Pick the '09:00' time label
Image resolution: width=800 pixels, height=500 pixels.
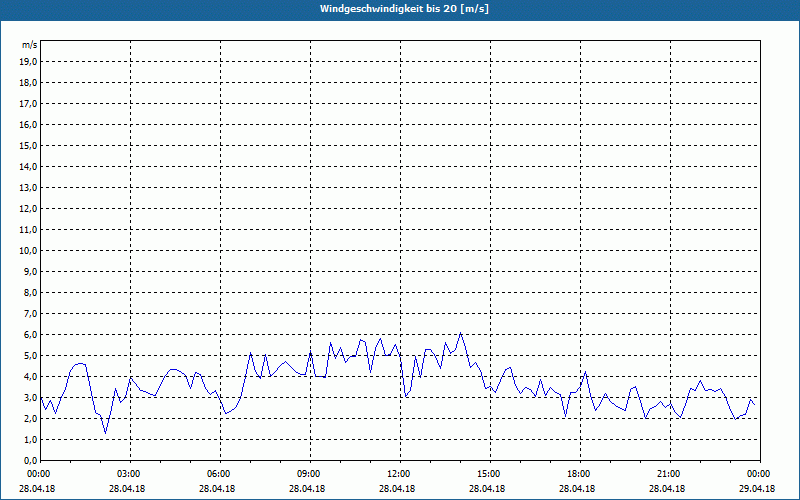[x=308, y=474]
